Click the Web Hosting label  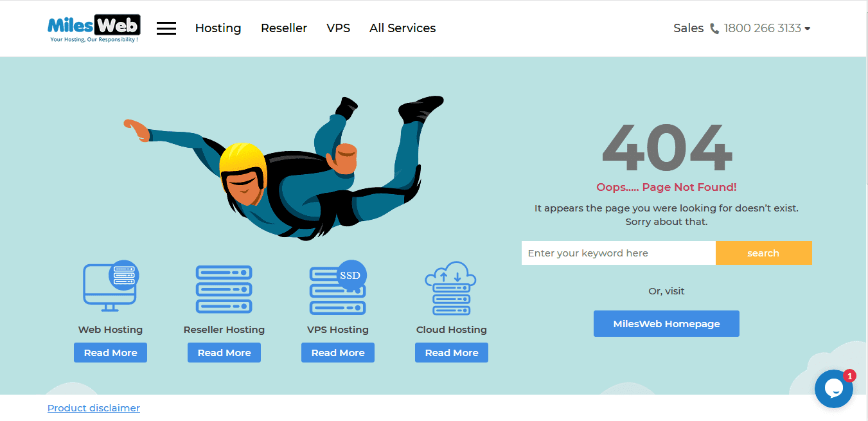111,330
